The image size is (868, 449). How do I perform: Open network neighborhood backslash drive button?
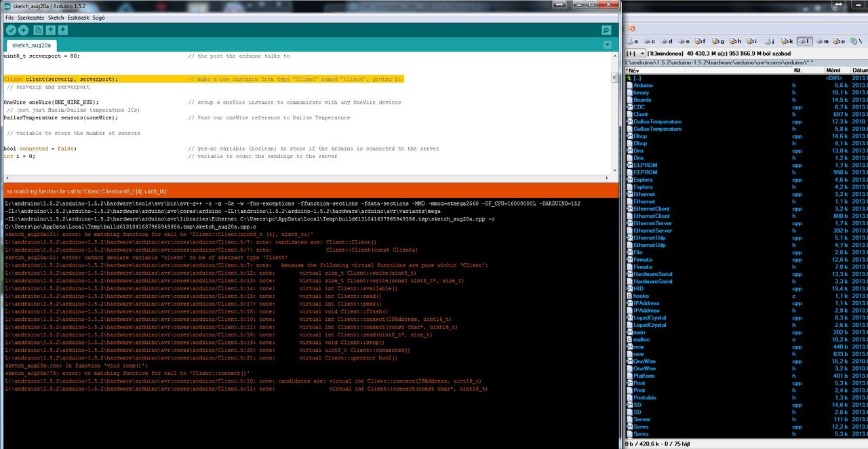click(856, 41)
